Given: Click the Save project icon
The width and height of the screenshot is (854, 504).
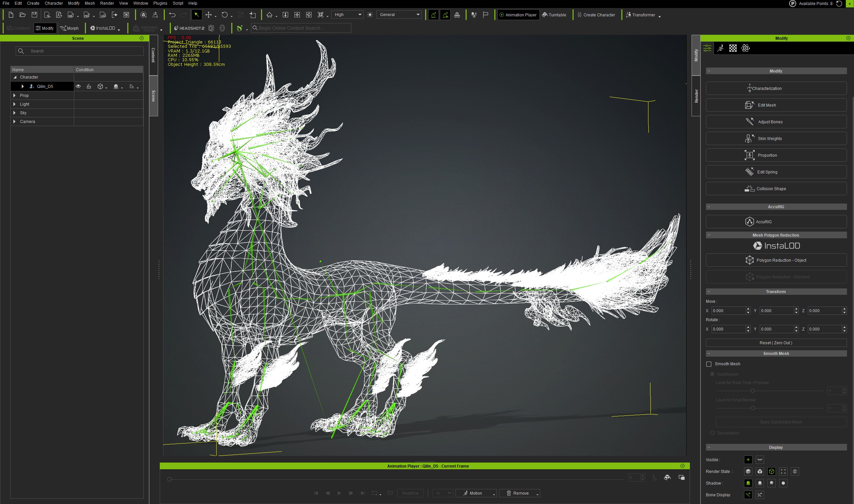Looking at the screenshot, I should [34, 15].
